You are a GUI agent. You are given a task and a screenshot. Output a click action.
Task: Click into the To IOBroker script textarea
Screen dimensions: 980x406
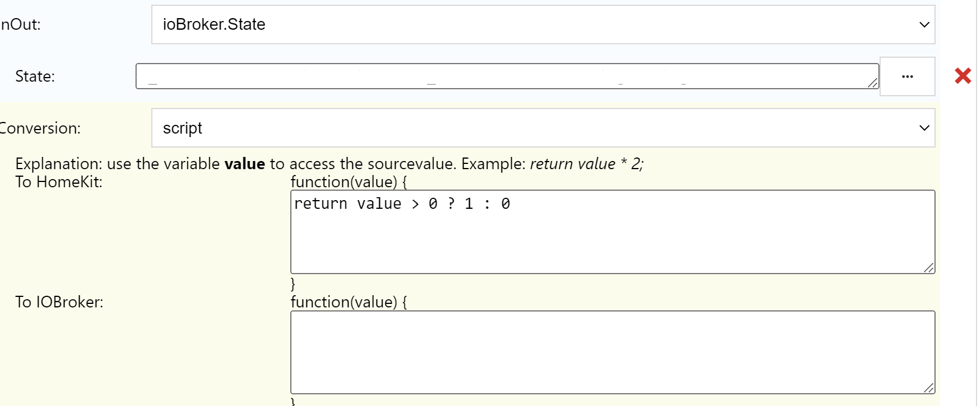(612, 352)
